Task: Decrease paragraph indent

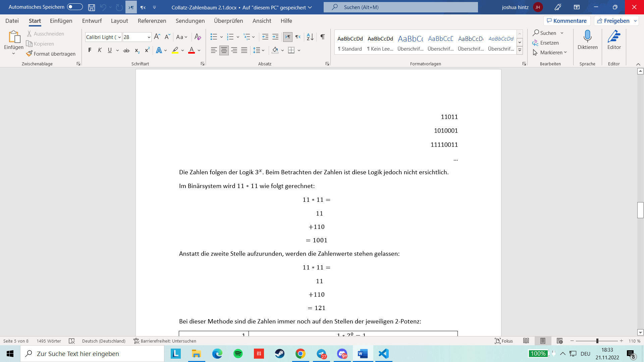Action: [265, 37]
